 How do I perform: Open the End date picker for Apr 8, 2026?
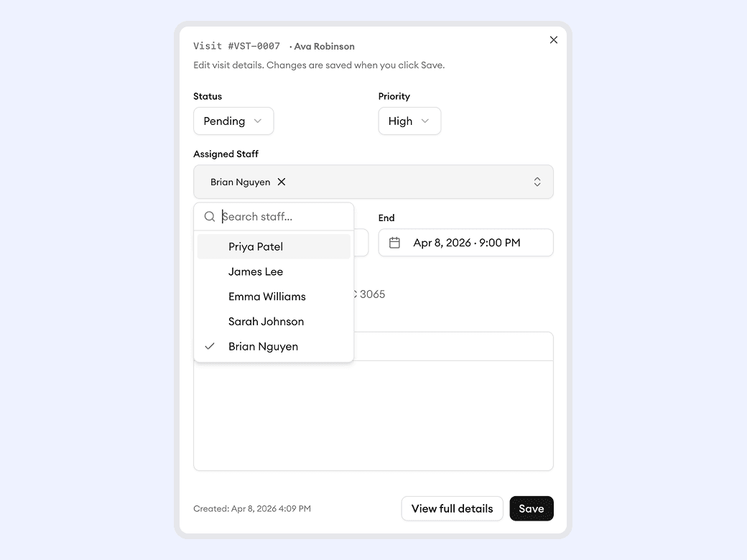pyautogui.click(x=465, y=243)
